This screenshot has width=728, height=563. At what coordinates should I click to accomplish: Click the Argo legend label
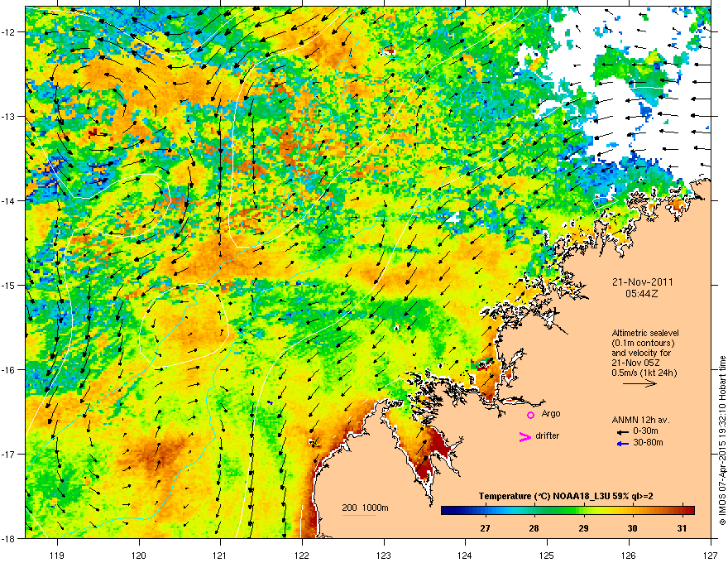551,413
